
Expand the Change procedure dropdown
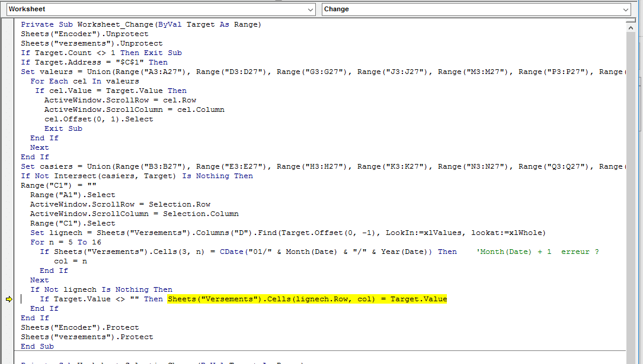[626, 9]
